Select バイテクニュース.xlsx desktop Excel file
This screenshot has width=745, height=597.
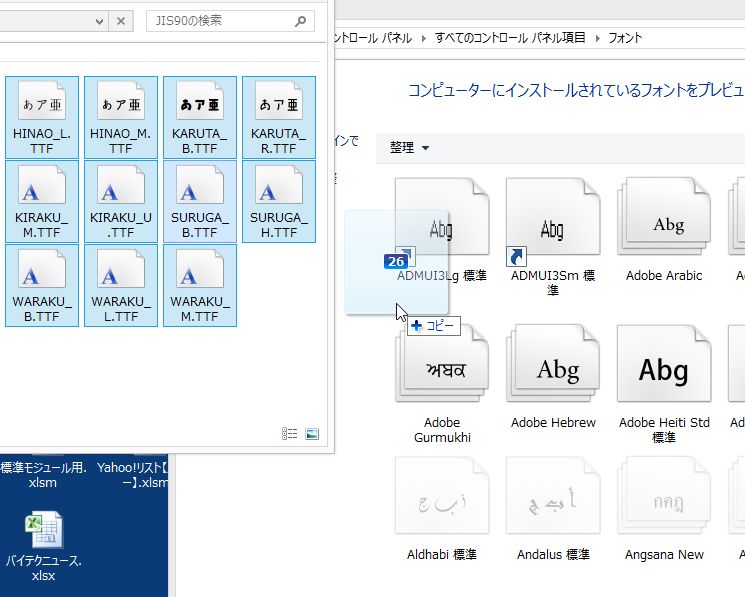(43, 546)
